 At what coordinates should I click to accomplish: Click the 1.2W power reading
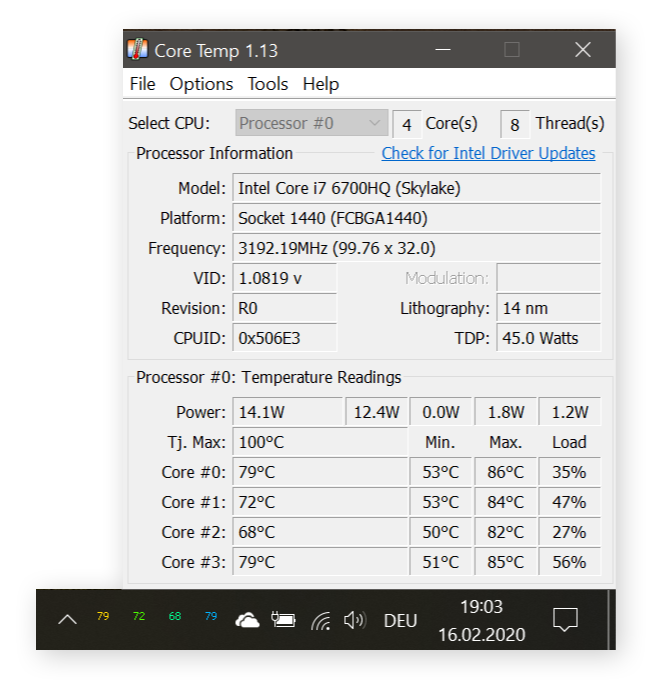tap(570, 412)
